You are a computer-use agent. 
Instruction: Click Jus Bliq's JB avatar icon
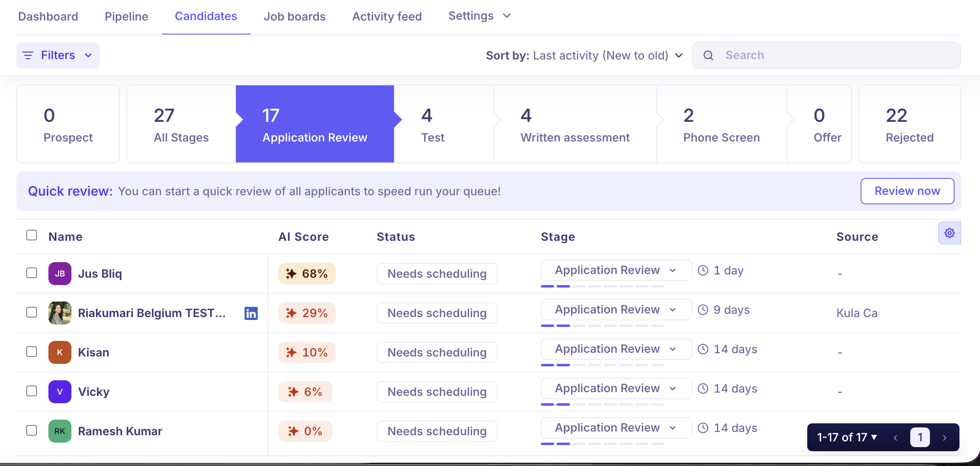[x=60, y=274]
